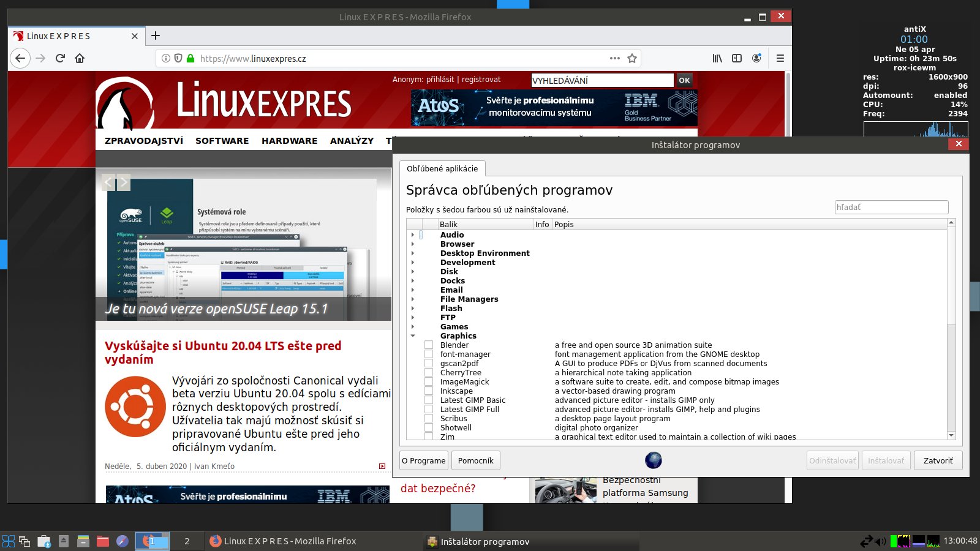Click green padlock in address bar
The height and width of the screenshot is (551, 980).
pyautogui.click(x=190, y=58)
